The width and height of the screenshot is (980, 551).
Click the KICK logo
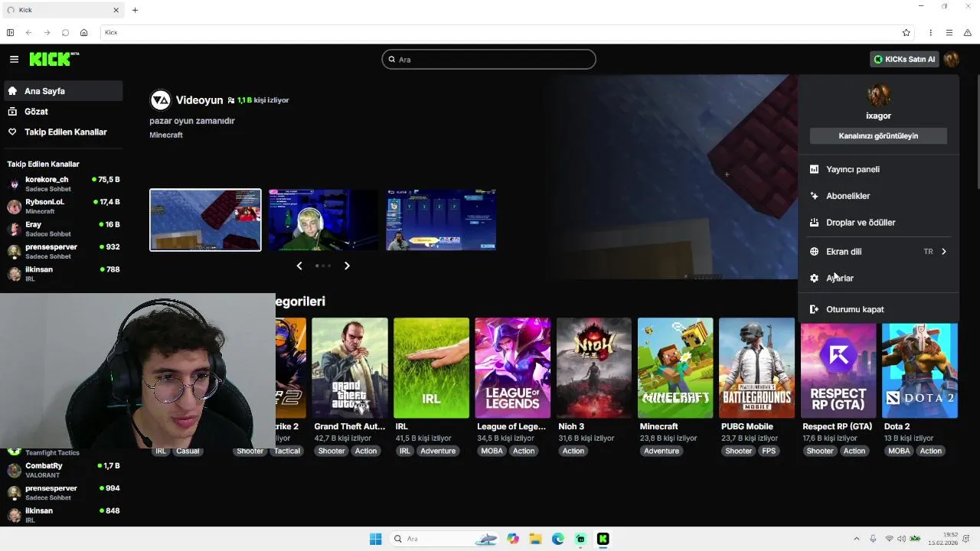pyautogui.click(x=54, y=59)
